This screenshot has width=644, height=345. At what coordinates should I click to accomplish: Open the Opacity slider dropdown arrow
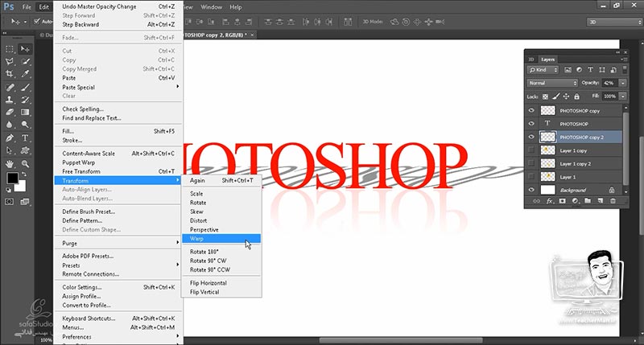623,83
